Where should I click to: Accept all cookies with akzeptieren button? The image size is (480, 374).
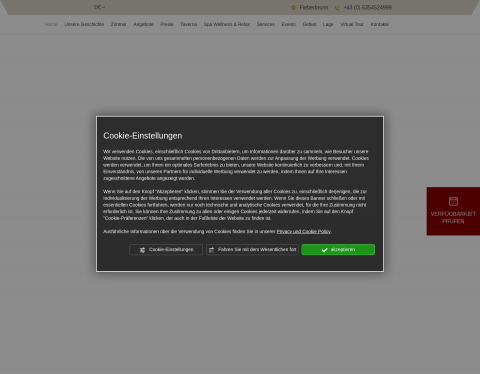[x=338, y=250]
